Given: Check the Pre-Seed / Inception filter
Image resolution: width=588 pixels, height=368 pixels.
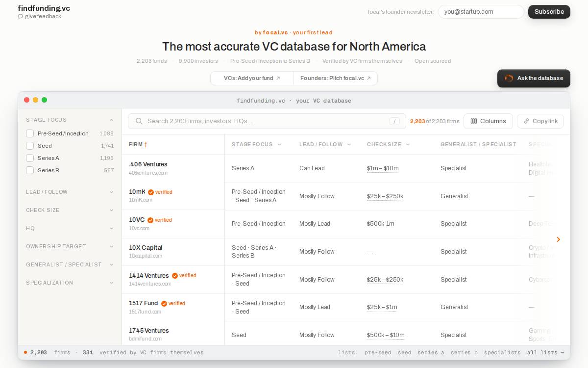Looking at the screenshot, I should (x=30, y=133).
